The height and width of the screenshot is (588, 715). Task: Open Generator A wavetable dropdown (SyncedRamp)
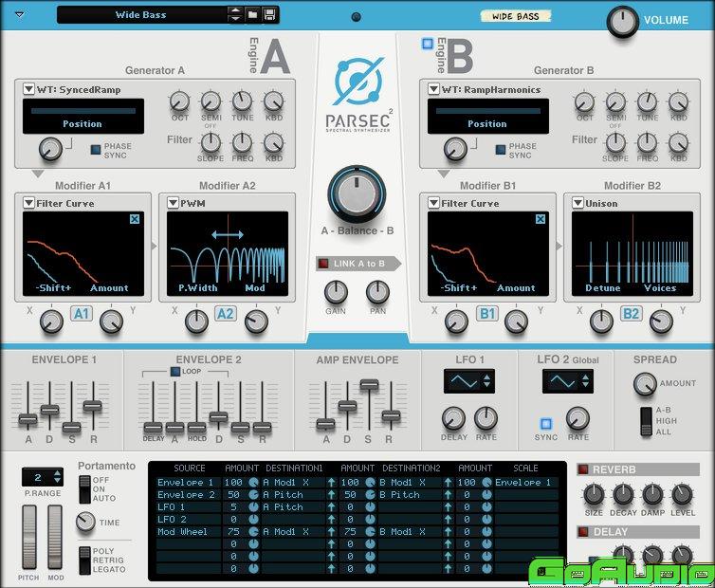point(28,89)
